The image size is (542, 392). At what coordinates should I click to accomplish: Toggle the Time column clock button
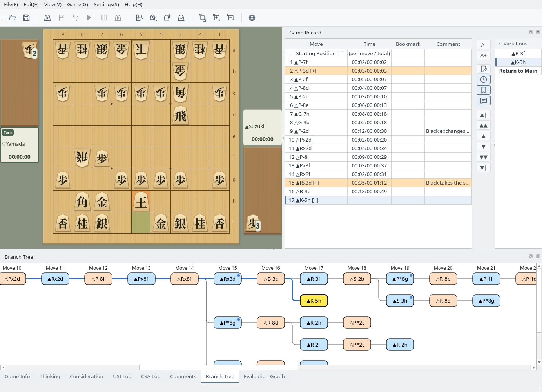tap(484, 80)
